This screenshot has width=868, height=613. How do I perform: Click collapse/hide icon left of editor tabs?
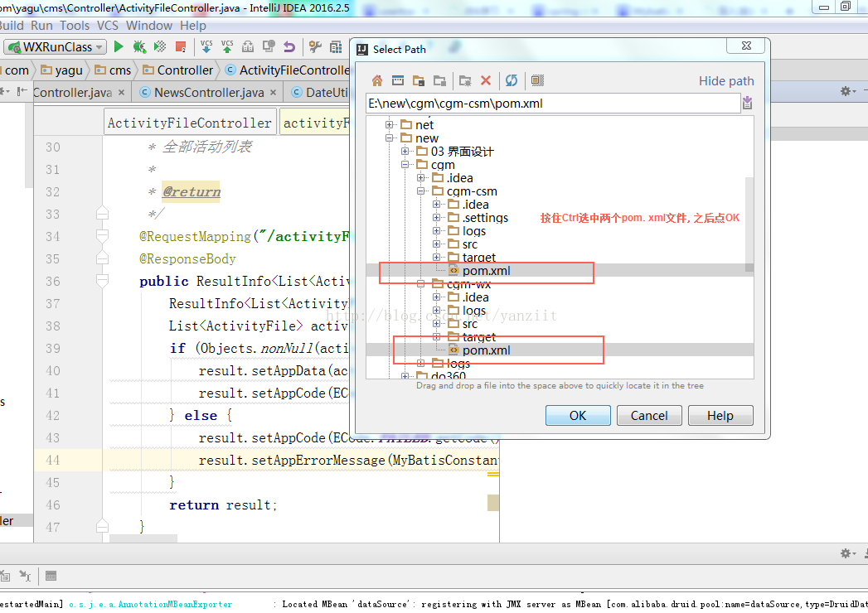coord(21,91)
